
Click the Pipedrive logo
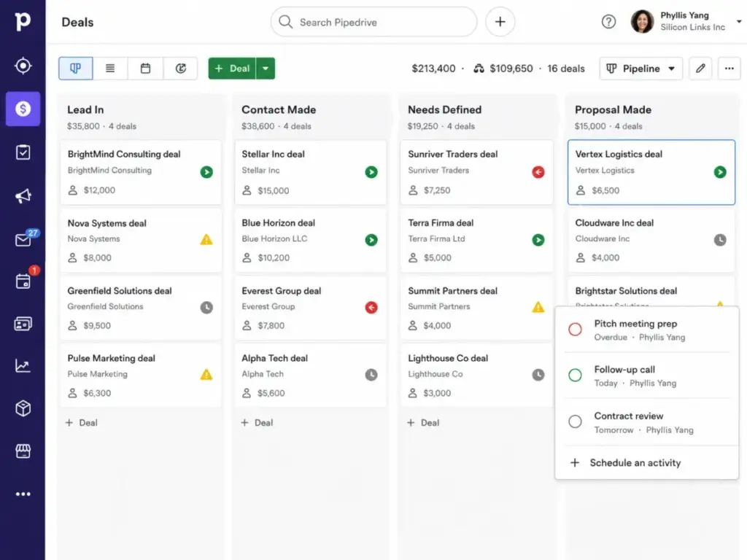pos(23,21)
